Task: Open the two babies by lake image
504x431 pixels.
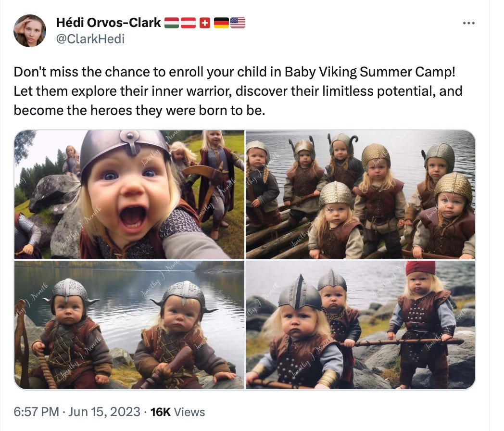Action: pyautogui.click(x=129, y=325)
